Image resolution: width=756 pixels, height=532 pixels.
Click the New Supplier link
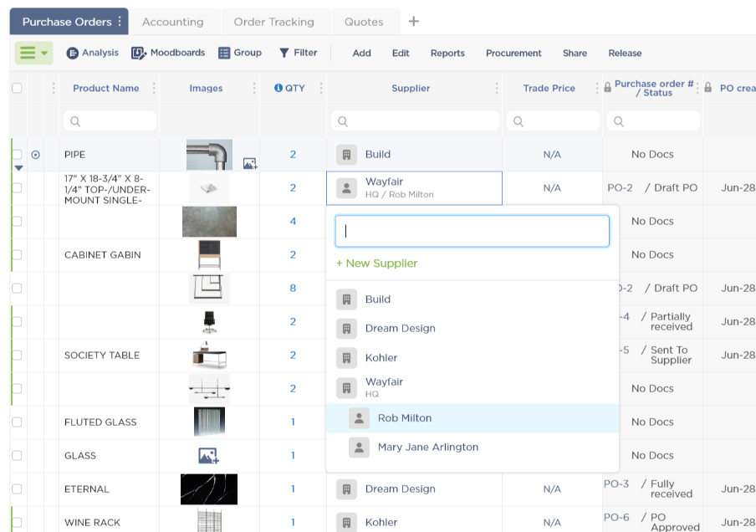[x=375, y=263]
